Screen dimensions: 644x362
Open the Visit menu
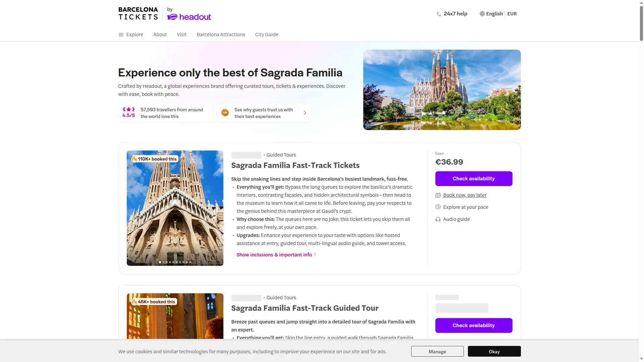point(182,35)
